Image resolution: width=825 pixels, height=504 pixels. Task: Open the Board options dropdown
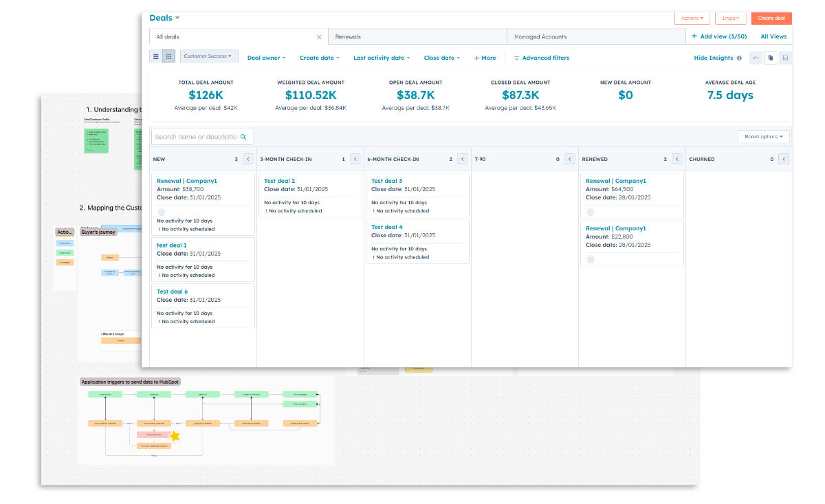pyautogui.click(x=764, y=137)
